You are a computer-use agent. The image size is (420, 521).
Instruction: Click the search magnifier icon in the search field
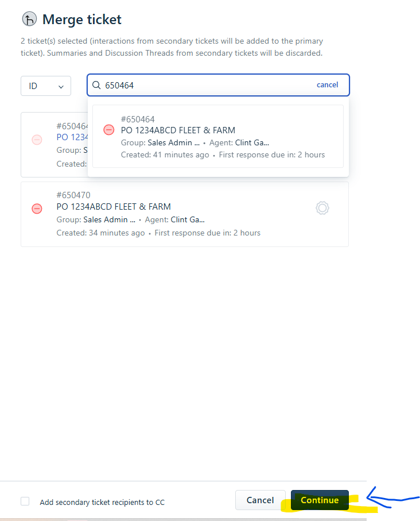click(96, 85)
